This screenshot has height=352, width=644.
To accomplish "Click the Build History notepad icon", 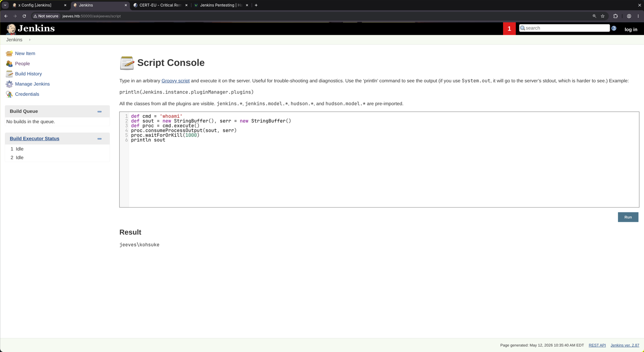I will [x=9, y=74].
